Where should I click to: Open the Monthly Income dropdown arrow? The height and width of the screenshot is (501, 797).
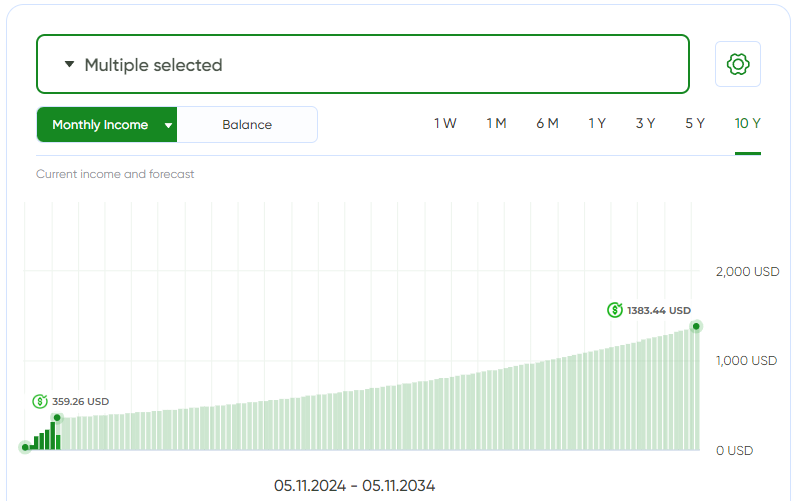point(168,125)
